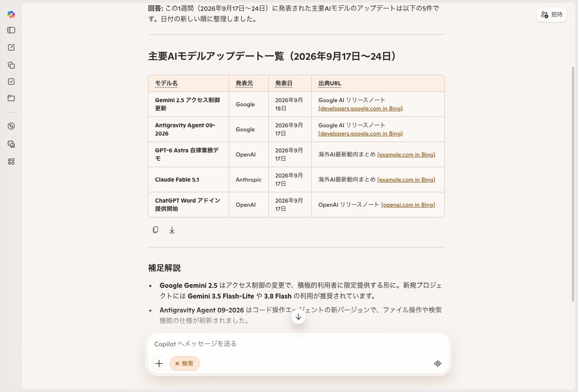Screen dimensions: 578x392
Task: Open the folder icon in sidebar
Action: pos(11,98)
